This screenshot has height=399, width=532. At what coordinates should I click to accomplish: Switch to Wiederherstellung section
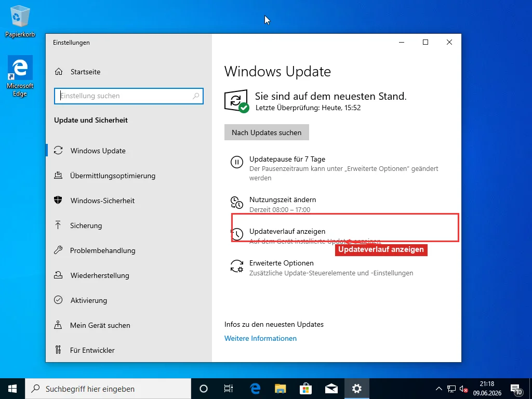coord(100,275)
